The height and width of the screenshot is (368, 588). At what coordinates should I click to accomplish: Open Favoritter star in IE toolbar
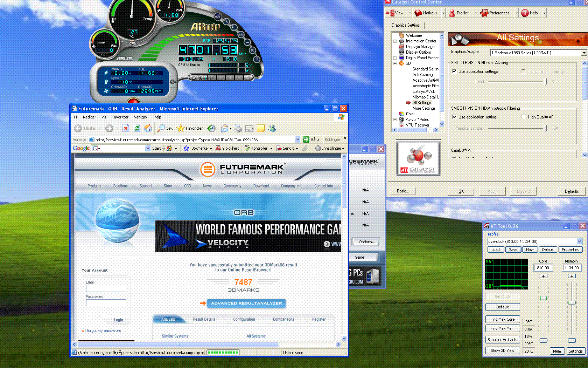190,128
